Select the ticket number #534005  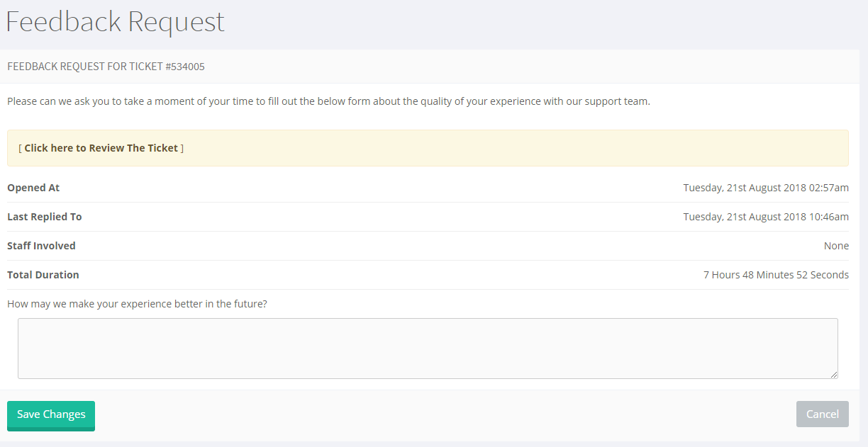[185, 67]
